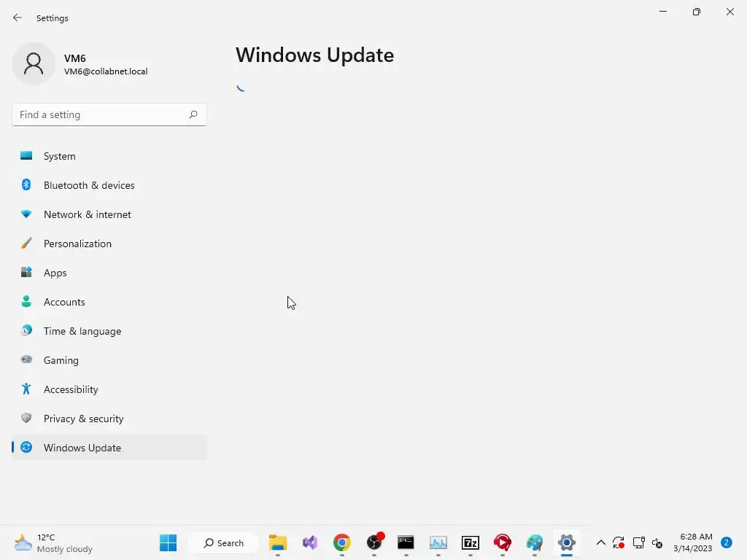The image size is (747, 560).
Task: Click the Settings gear icon in taskbar
Action: (x=566, y=542)
